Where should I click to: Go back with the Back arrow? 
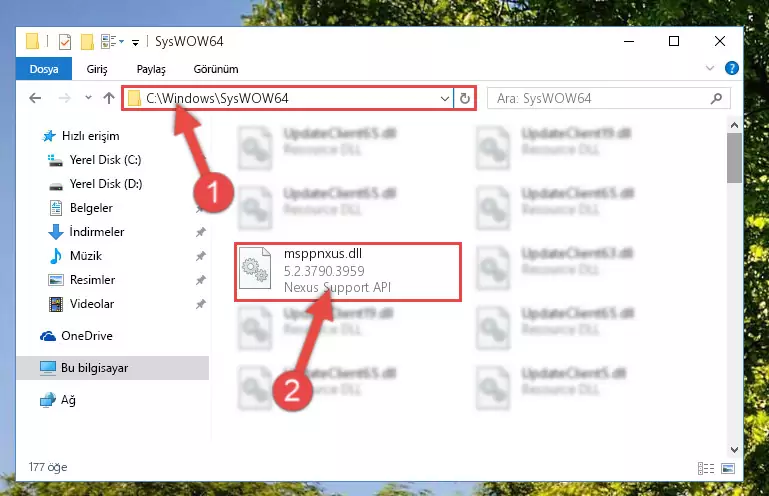pos(35,98)
